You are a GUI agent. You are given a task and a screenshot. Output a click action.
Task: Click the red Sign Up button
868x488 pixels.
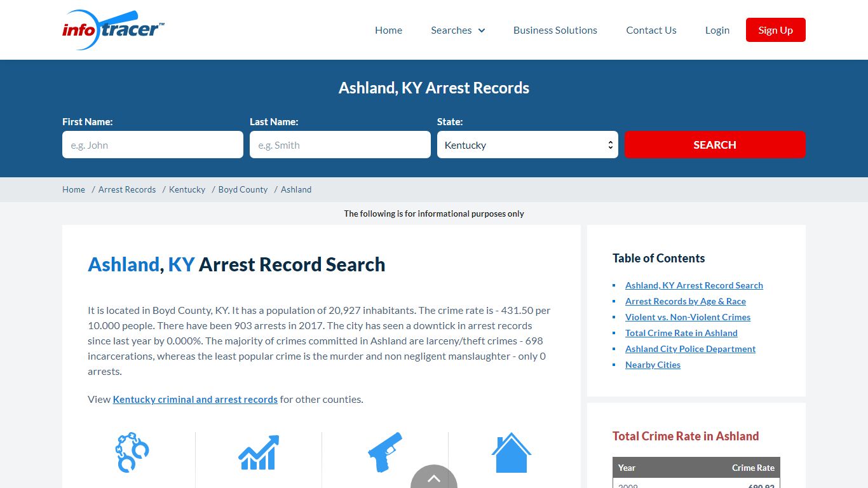(776, 30)
